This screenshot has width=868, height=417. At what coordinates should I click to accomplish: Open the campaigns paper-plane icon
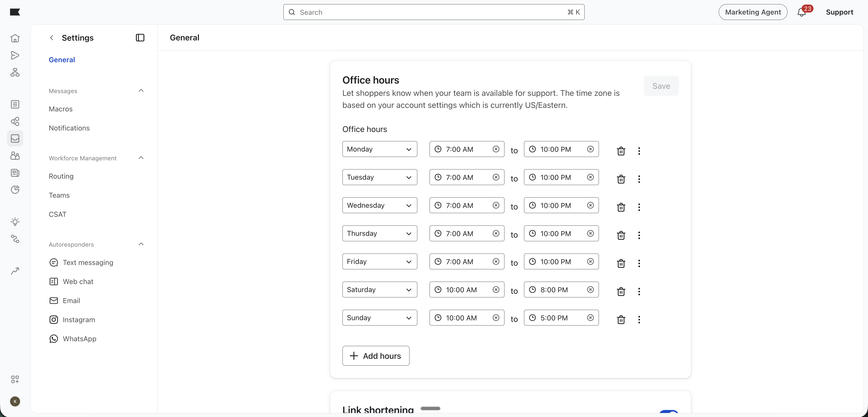click(15, 55)
